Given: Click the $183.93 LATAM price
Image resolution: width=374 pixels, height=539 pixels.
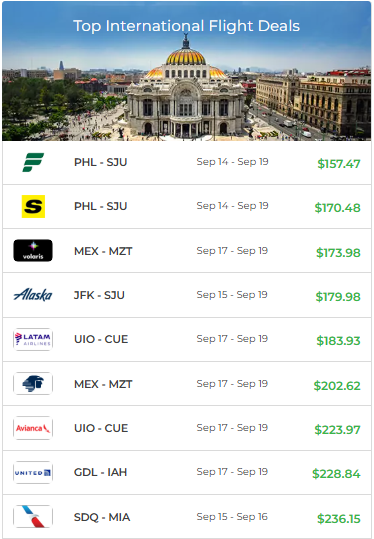Looking at the screenshot, I should 338,341.
